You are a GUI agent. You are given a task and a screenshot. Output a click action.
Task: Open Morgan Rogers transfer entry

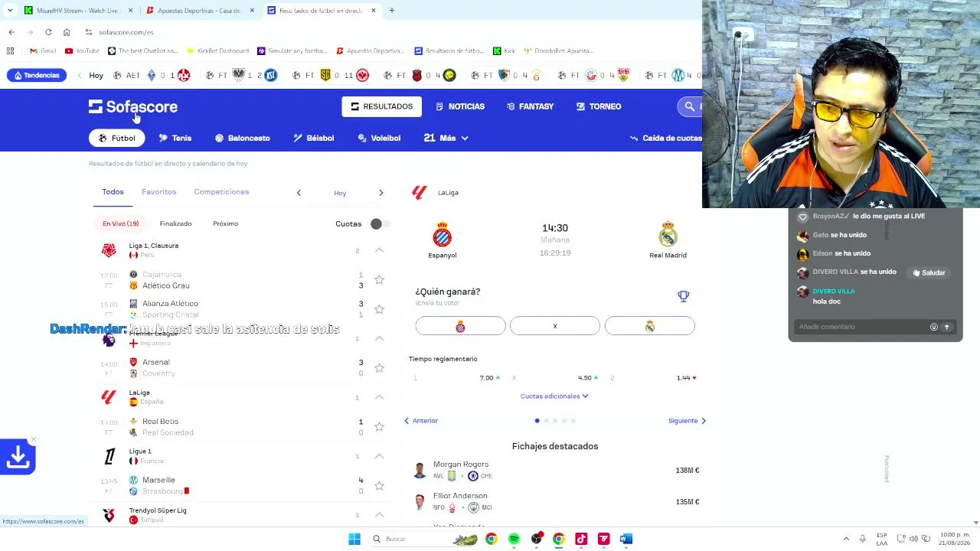click(556, 470)
